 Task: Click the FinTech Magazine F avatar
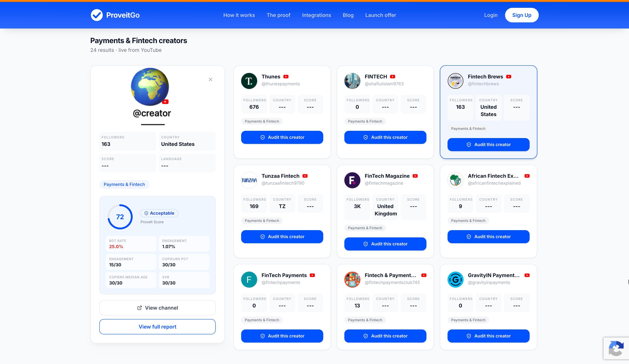click(352, 180)
